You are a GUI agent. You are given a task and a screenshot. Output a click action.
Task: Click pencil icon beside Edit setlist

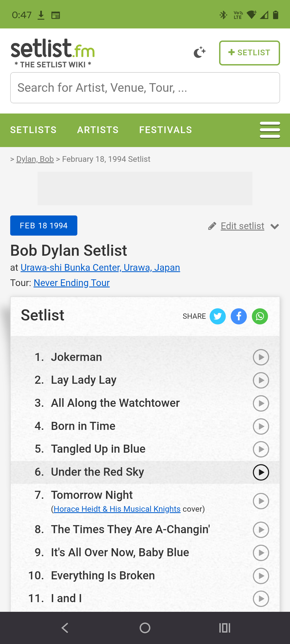click(212, 226)
